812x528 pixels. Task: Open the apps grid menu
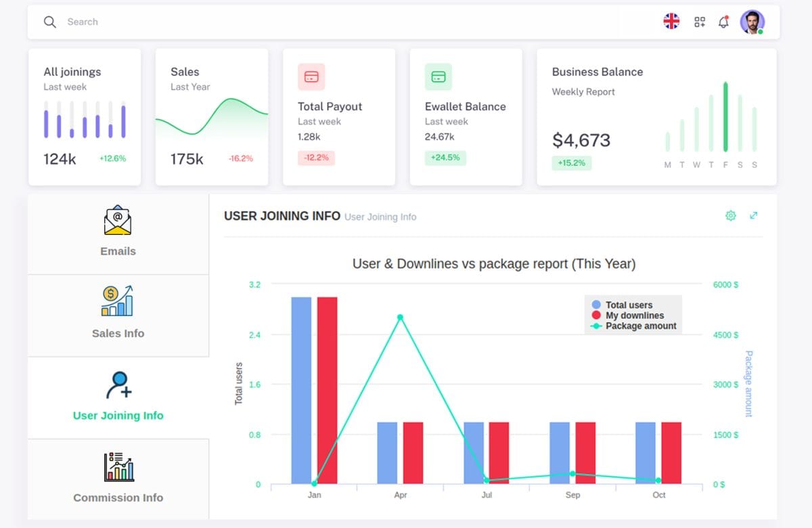[699, 21]
